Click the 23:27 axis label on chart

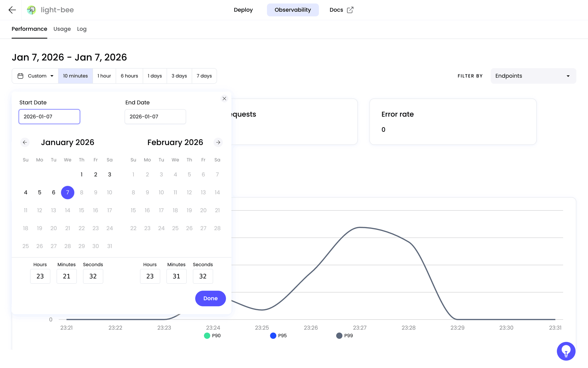point(360,328)
